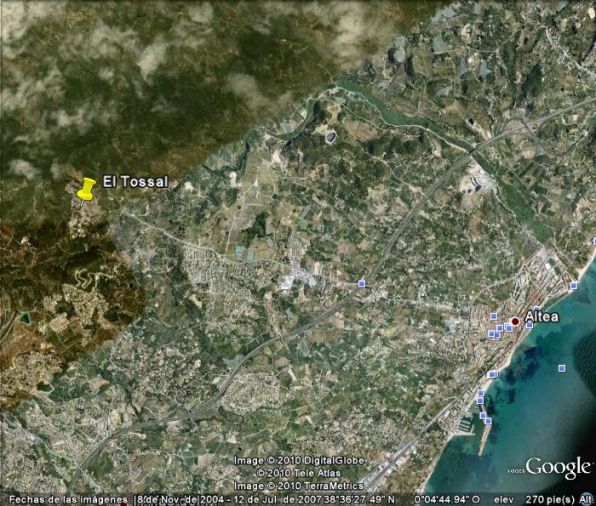Click blue photo icon on coast northeast of Altea

(574, 286)
